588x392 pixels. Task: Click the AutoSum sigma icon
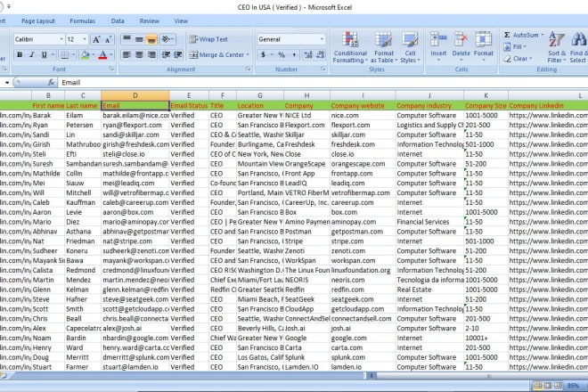(x=507, y=35)
